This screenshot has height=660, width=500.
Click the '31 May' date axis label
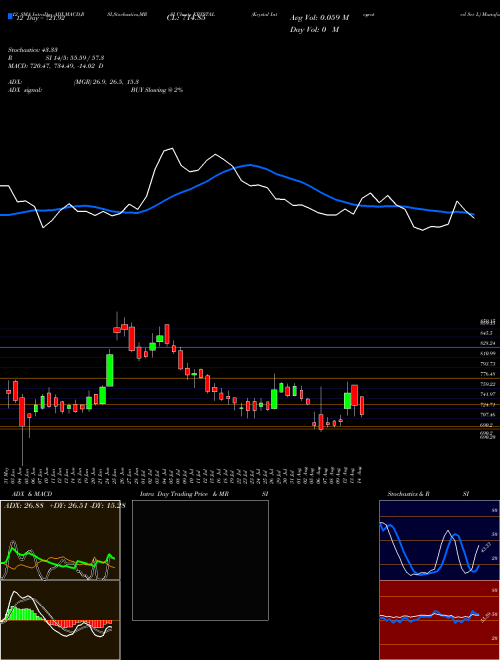(7, 474)
